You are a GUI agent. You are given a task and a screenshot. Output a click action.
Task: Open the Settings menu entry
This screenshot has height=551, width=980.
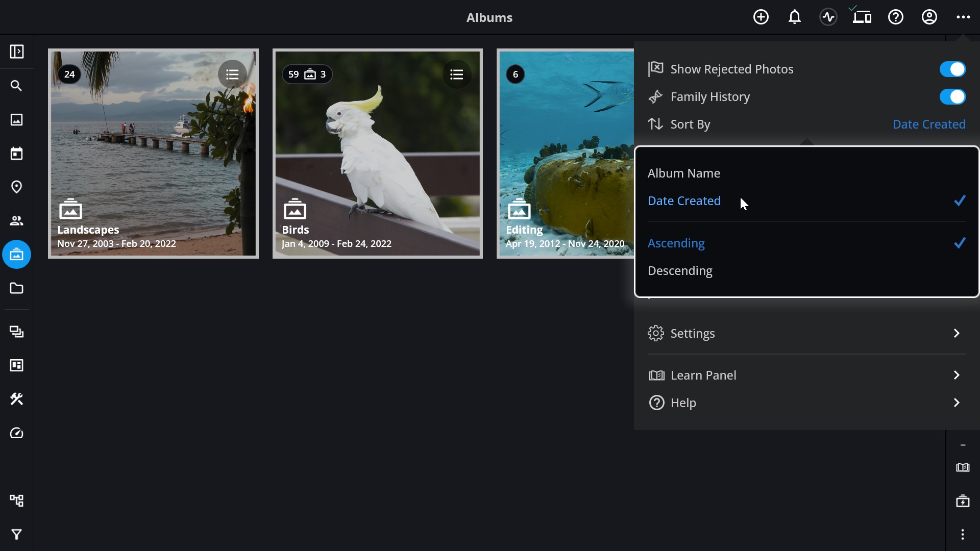pyautogui.click(x=806, y=333)
